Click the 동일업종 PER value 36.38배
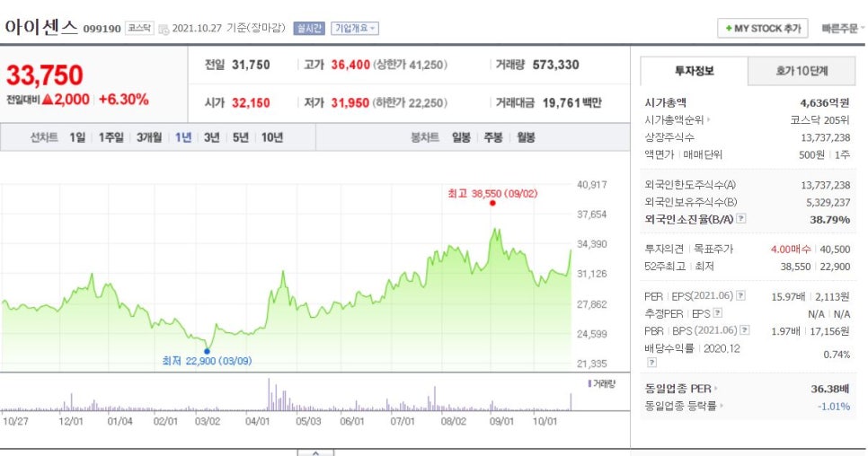 830,389
